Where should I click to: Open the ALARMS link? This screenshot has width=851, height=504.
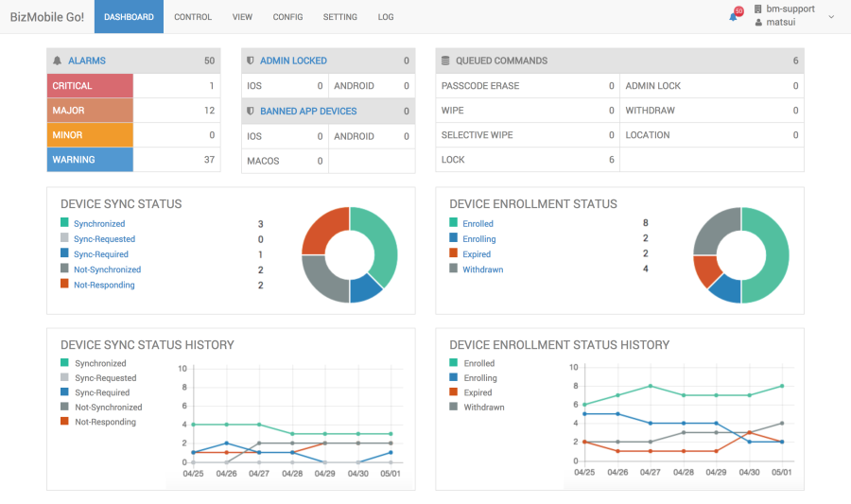pyautogui.click(x=87, y=61)
